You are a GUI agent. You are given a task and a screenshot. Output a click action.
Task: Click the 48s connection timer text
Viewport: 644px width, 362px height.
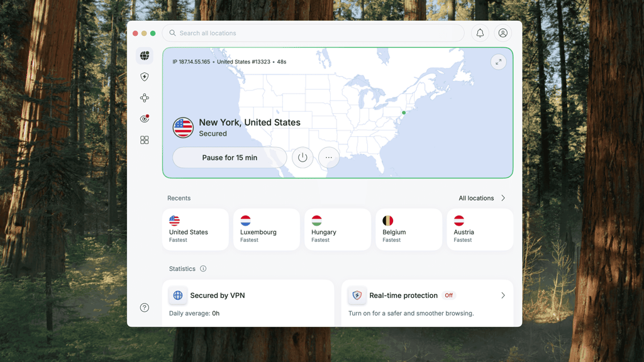pyautogui.click(x=281, y=62)
